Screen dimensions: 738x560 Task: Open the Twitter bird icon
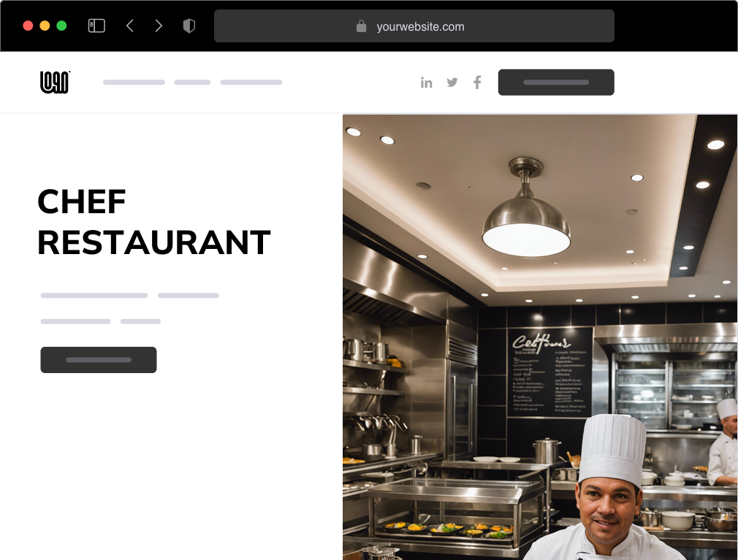tap(452, 83)
